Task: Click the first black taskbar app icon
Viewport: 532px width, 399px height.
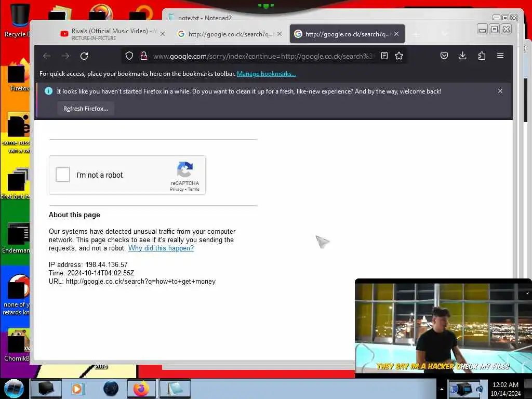Action: pos(46,389)
